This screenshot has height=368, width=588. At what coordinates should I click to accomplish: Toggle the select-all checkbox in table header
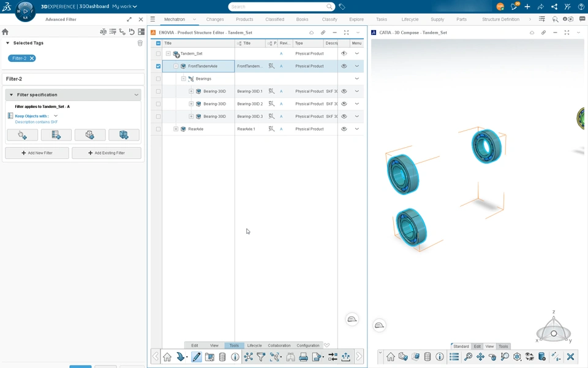(158, 43)
